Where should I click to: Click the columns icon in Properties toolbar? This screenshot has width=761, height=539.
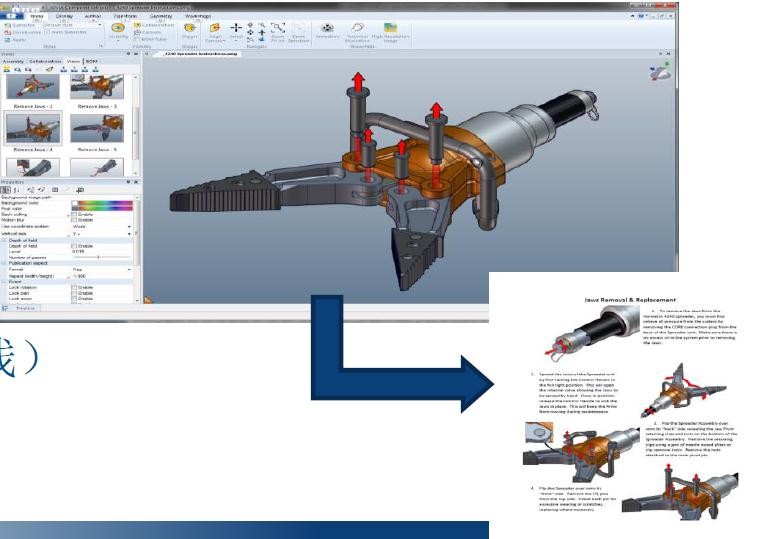(55, 190)
